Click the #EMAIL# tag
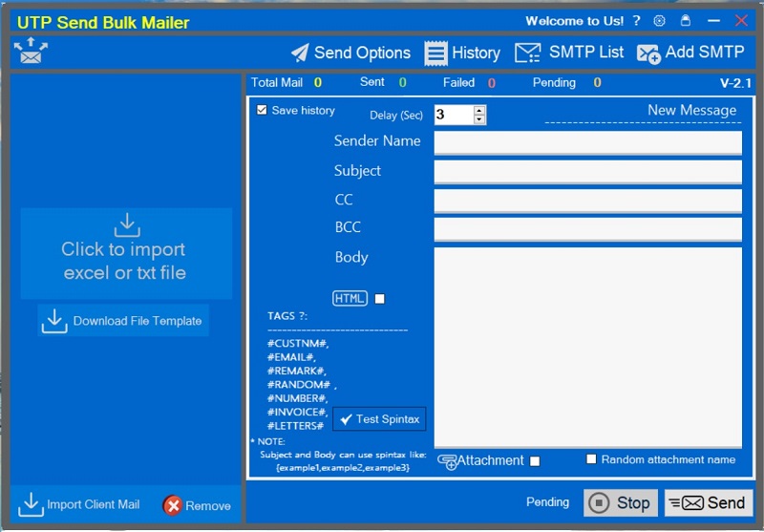The height and width of the screenshot is (532, 764). 291,357
